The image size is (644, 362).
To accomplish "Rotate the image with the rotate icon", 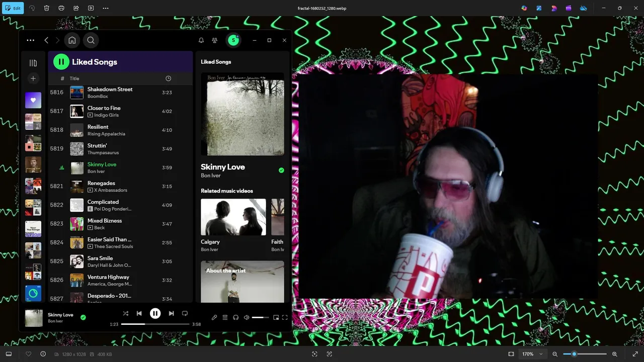I will point(32,8).
